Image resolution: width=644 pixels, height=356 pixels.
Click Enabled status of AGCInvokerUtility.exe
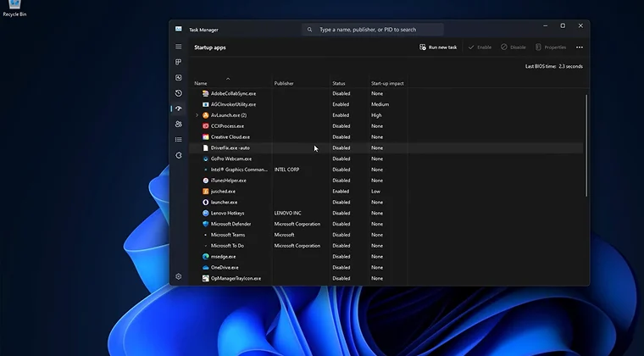point(341,104)
